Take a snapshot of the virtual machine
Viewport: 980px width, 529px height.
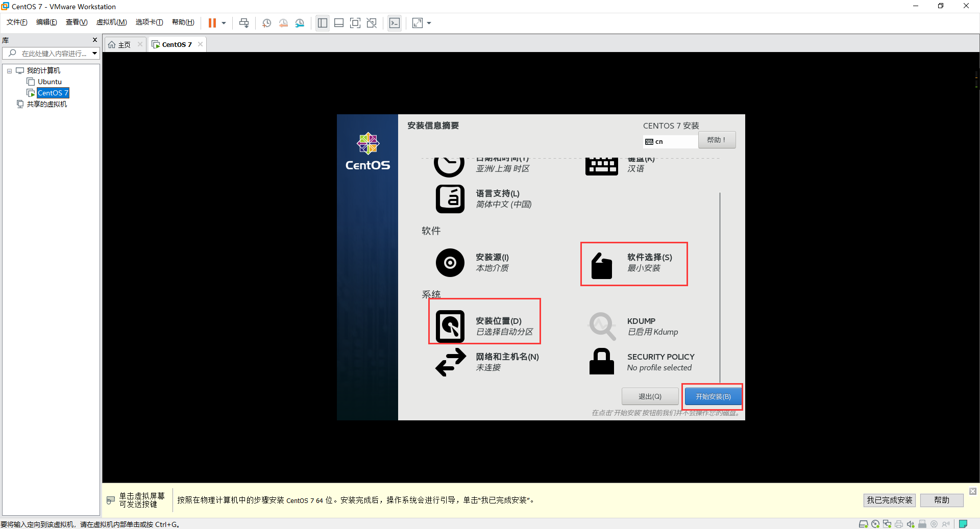[x=266, y=23]
